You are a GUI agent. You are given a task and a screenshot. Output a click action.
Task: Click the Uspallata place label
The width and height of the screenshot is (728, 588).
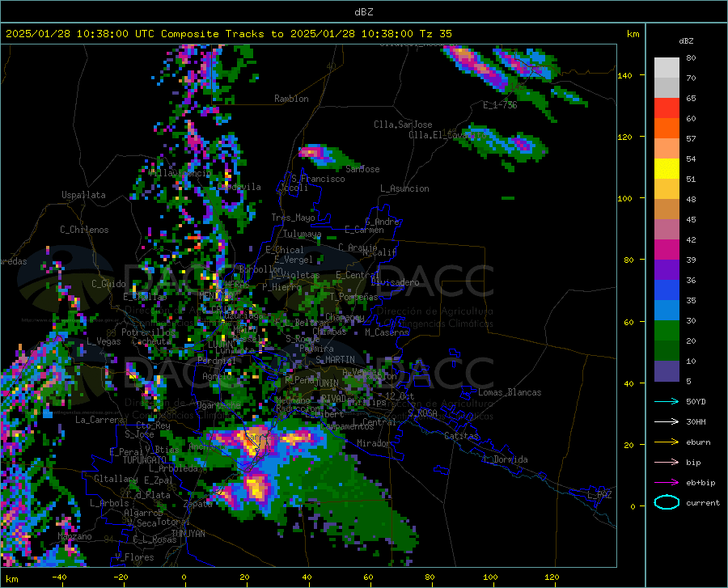pyautogui.click(x=83, y=195)
